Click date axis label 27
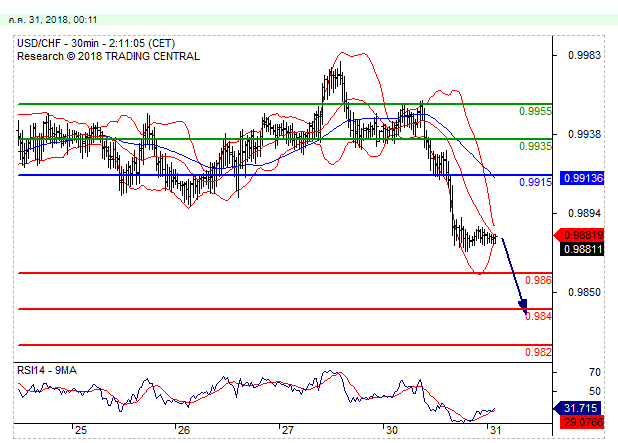 288,430
